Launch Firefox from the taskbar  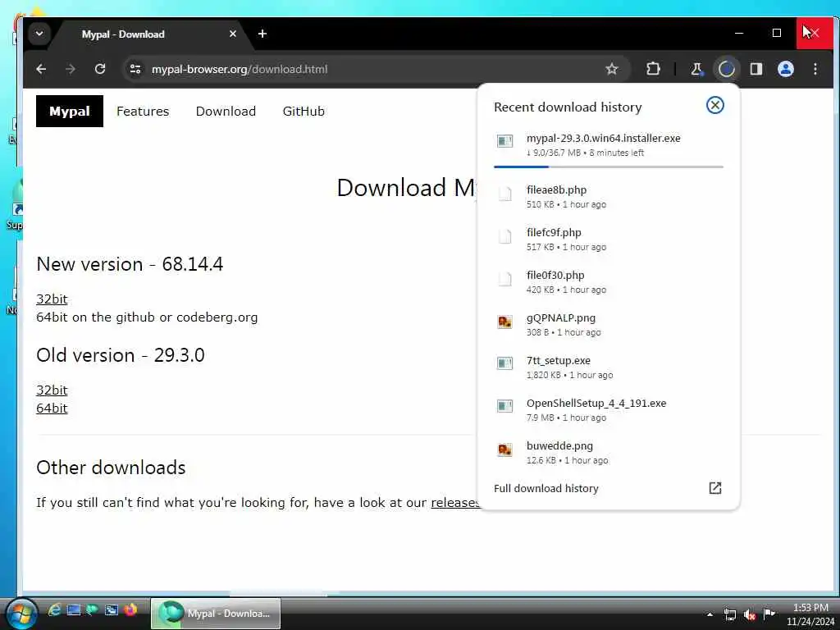click(130, 609)
